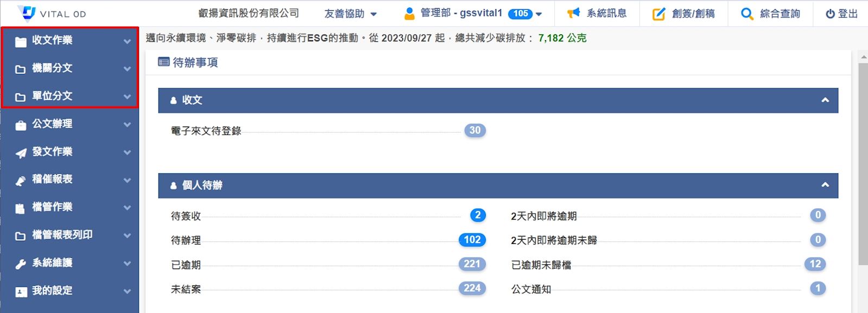Click the VITAL OD logo icon
This screenshot has width=868, height=313.
27,12
